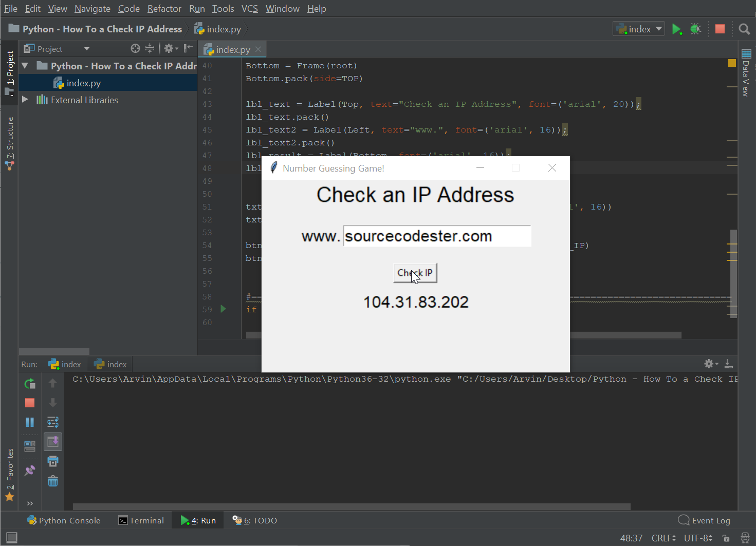The height and width of the screenshot is (546, 756).
Task: Pause program output using the pause icon
Action: click(x=29, y=422)
